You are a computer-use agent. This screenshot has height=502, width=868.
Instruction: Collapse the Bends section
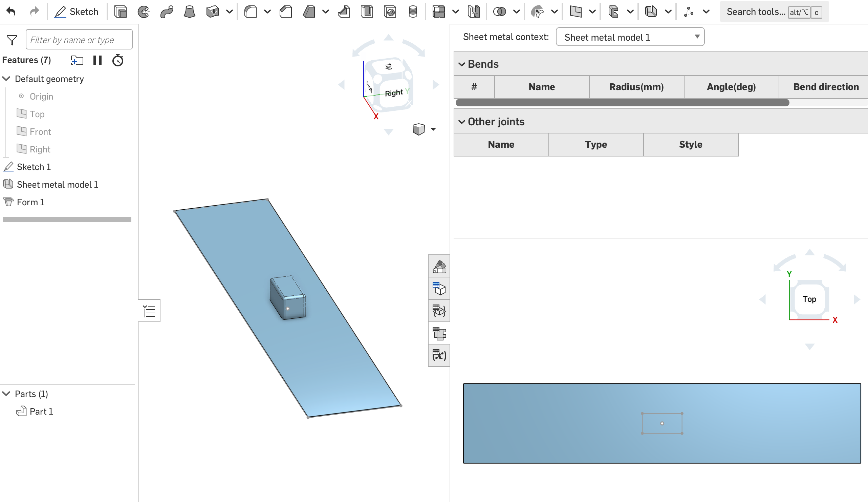pos(461,64)
